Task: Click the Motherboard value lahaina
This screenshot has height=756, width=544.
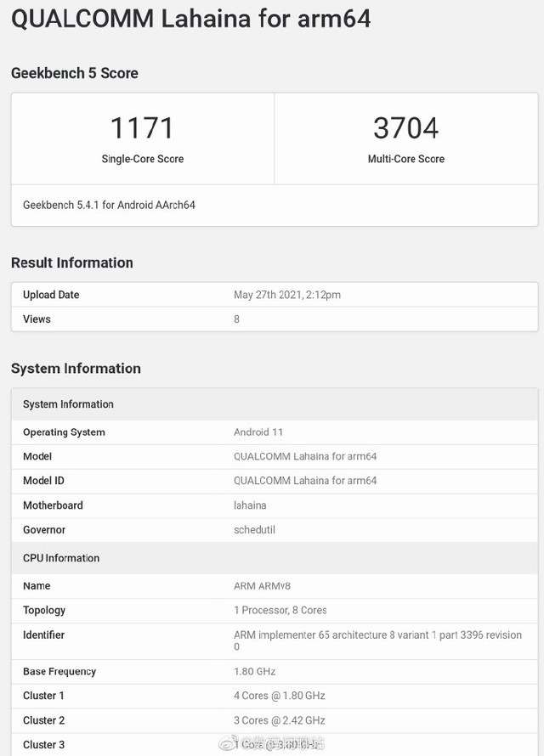Action: 250,505
